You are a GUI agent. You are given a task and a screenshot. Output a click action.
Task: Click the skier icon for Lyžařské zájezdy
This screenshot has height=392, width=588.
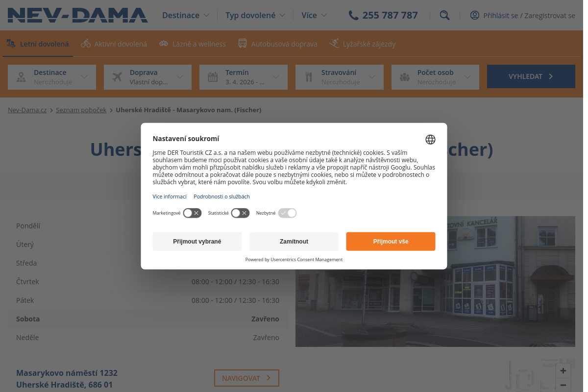pos(334,44)
